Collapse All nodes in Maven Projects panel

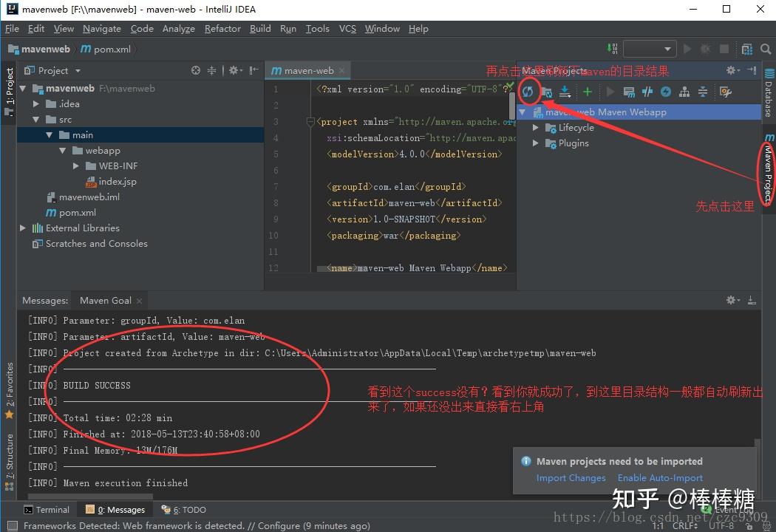pyautogui.click(x=702, y=92)
